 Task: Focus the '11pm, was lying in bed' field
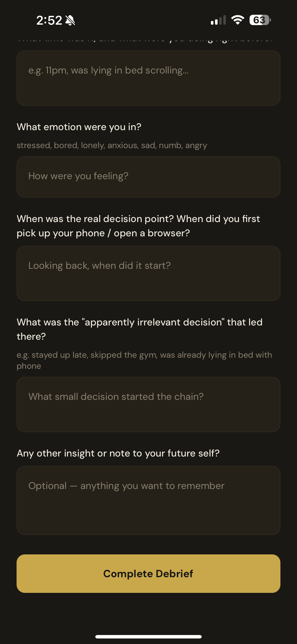148,78
